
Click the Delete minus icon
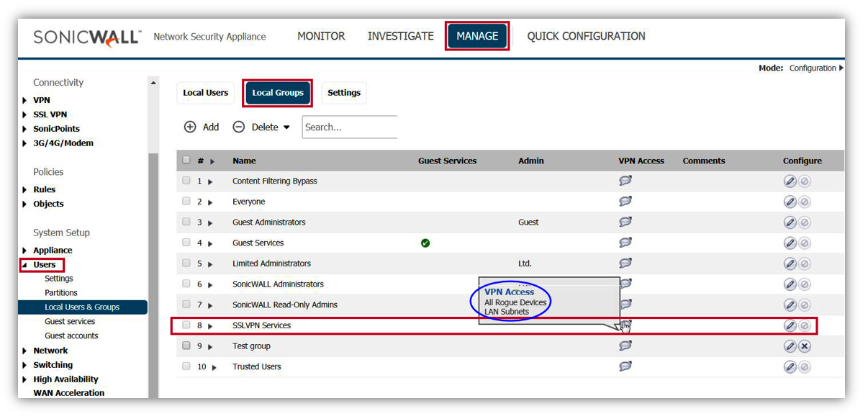(239, 127)
